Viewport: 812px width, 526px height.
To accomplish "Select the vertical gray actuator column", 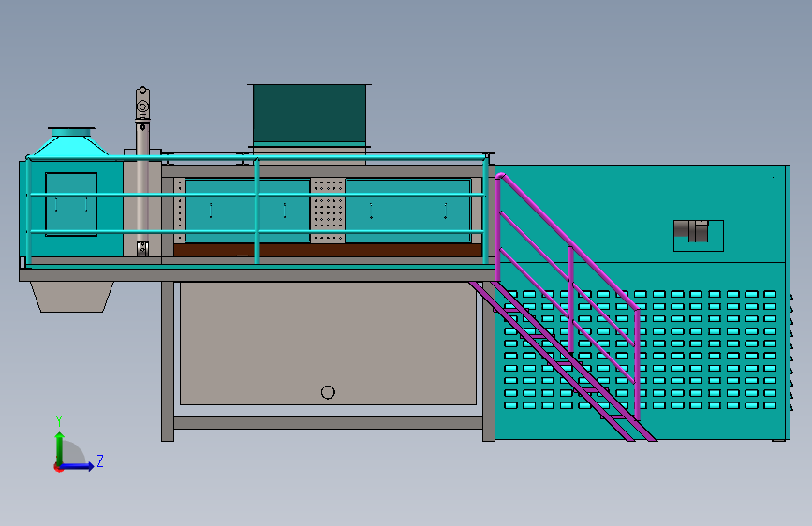I will 143,171.
